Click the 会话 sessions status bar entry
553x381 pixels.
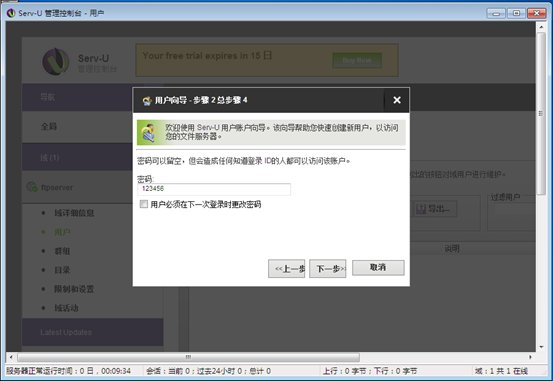click(x=208, y=371)
